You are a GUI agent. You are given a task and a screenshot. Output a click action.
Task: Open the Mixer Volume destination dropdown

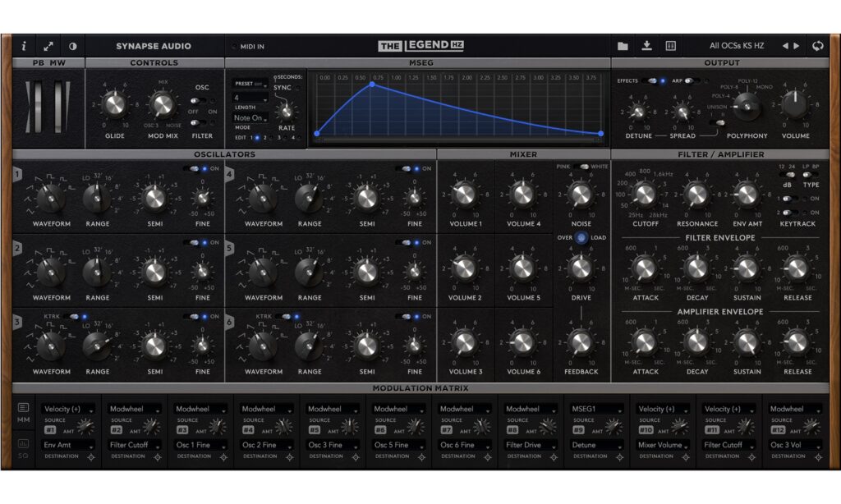coord(663,445)
